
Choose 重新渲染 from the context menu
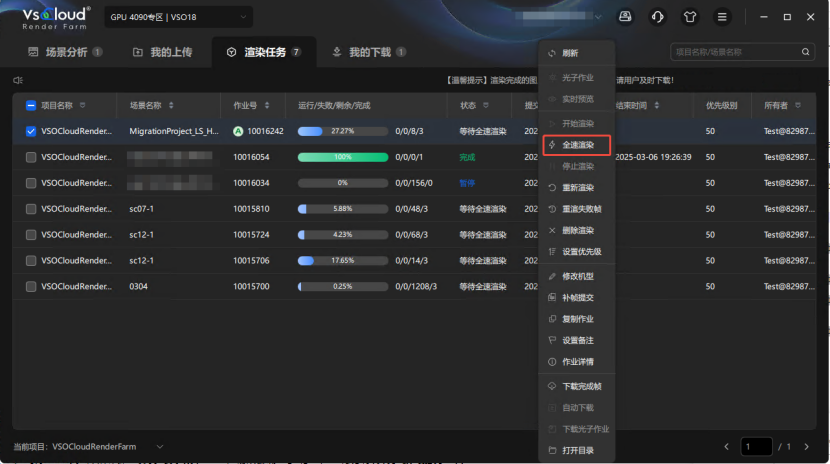coord(577,188)
